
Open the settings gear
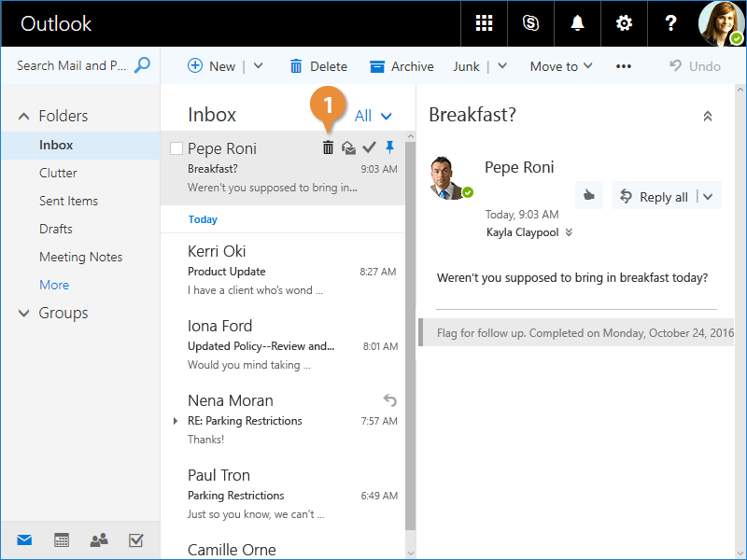pos(624,23)
